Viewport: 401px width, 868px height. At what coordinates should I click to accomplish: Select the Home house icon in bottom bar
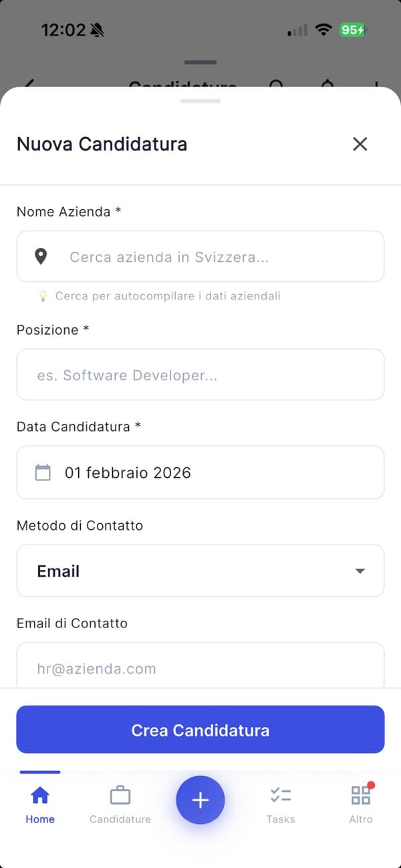(x=40, y=795)
